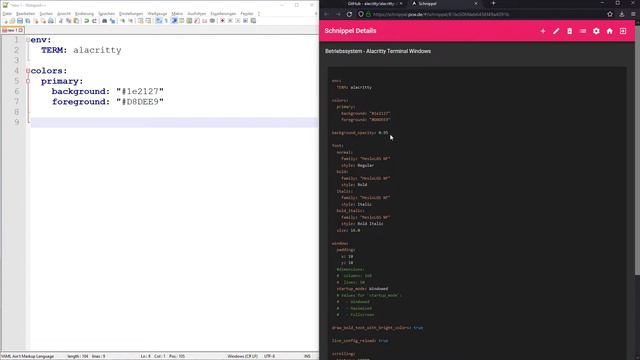Viewport: 640px width, 360px height.
Task: Open a new browser tab
Action: [x=493, y=3]
